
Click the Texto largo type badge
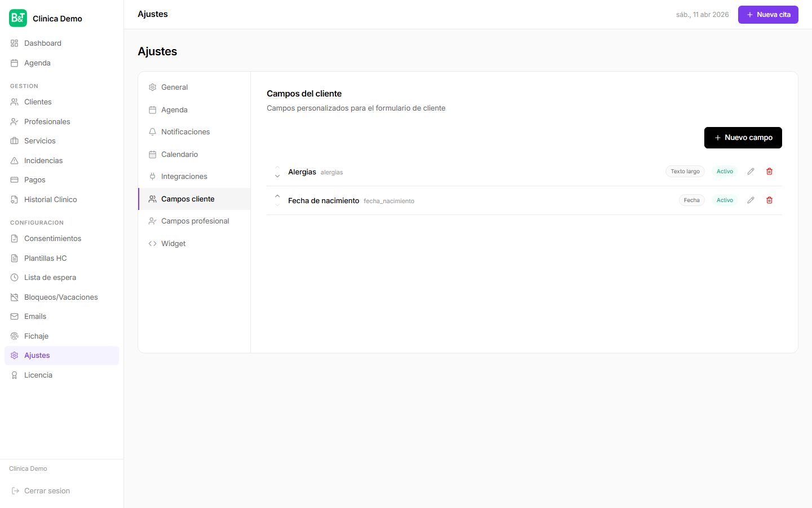[685, 172]
